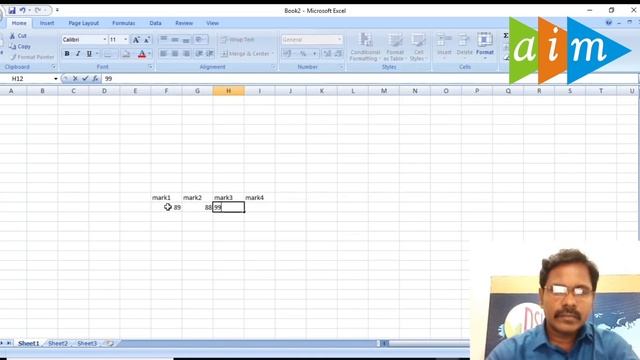Toggle italic formatting
Viewport: 640px width, 360px height.
pyautogui.click(x=78, y=54)
